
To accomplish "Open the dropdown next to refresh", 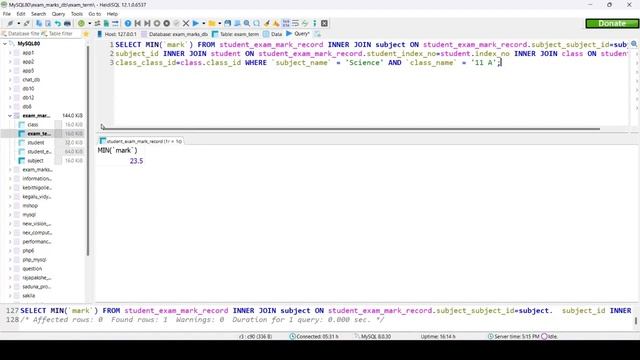I will click(89, 23).
